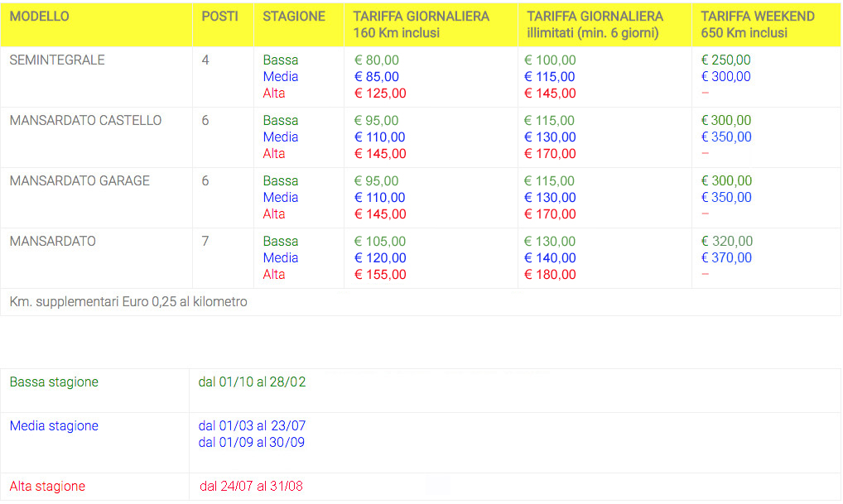Click the € 250,00 weekend rate
Viewport: 843px width, 504px height.
[725, 60]
